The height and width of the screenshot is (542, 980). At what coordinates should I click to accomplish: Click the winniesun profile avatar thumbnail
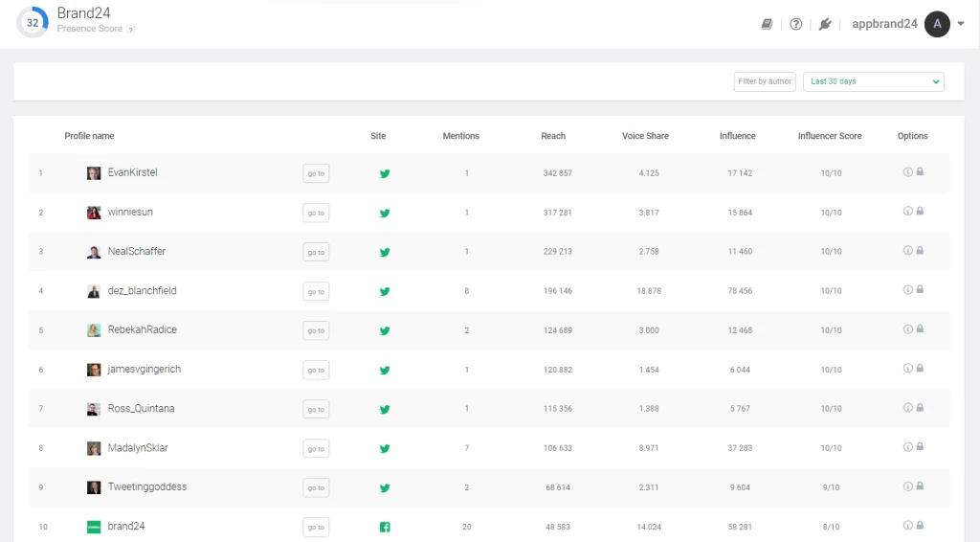[x=94, y=213]
